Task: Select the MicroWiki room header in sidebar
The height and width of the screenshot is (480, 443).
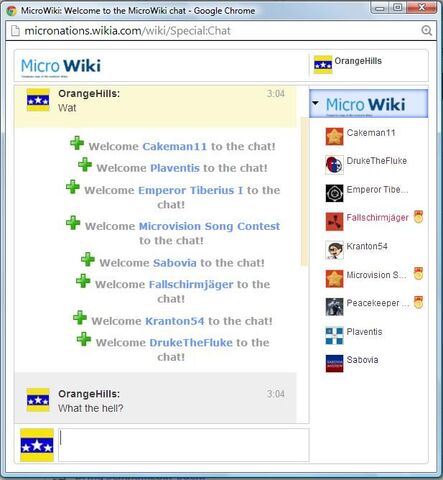Action: (x=369, y=104)
